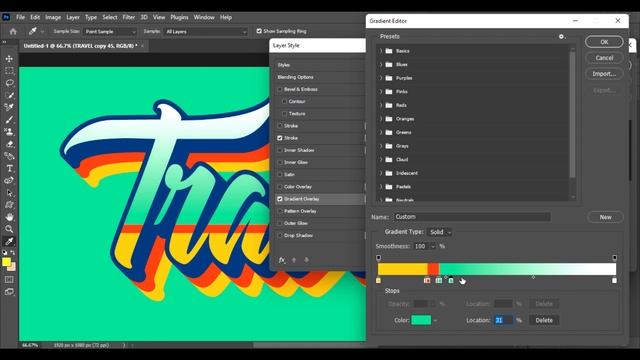This screenshot has height=360, width=640.
Task: Open the Window menu
Action: pyautogui.click(x=204, y=17)
